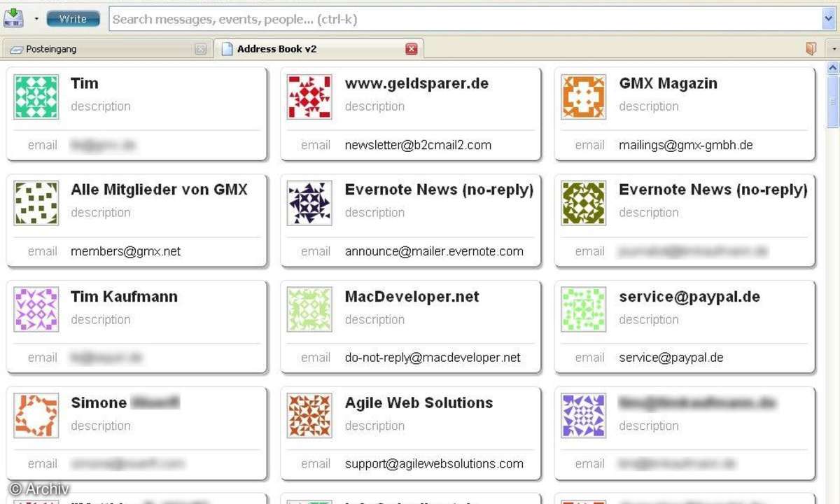Click the Get Mail download icon

[x=13, y=17]
